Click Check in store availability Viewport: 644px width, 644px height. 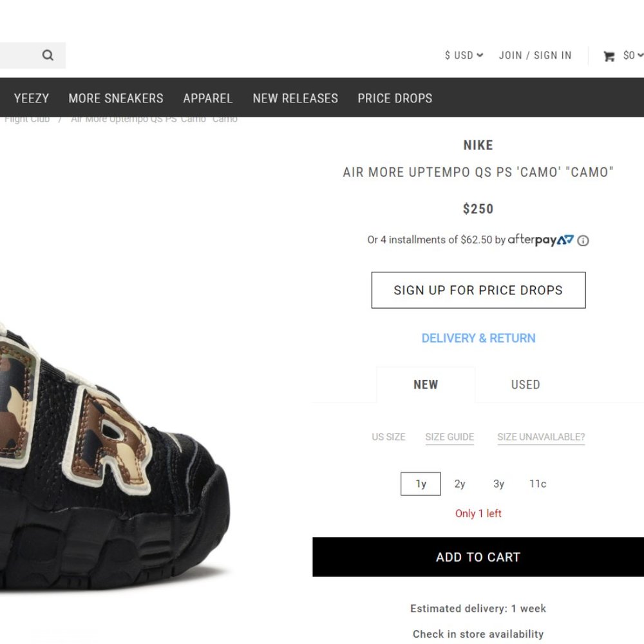click(x=478, y=634)
